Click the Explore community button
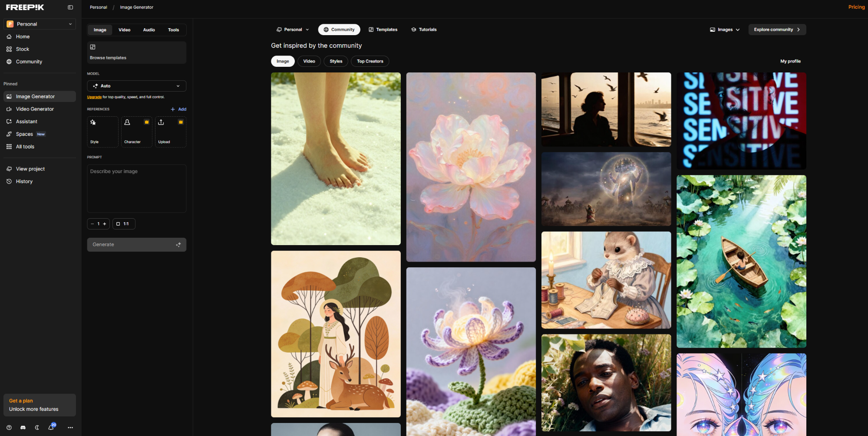This screenshot has width=868, height=436. (777, 29)
